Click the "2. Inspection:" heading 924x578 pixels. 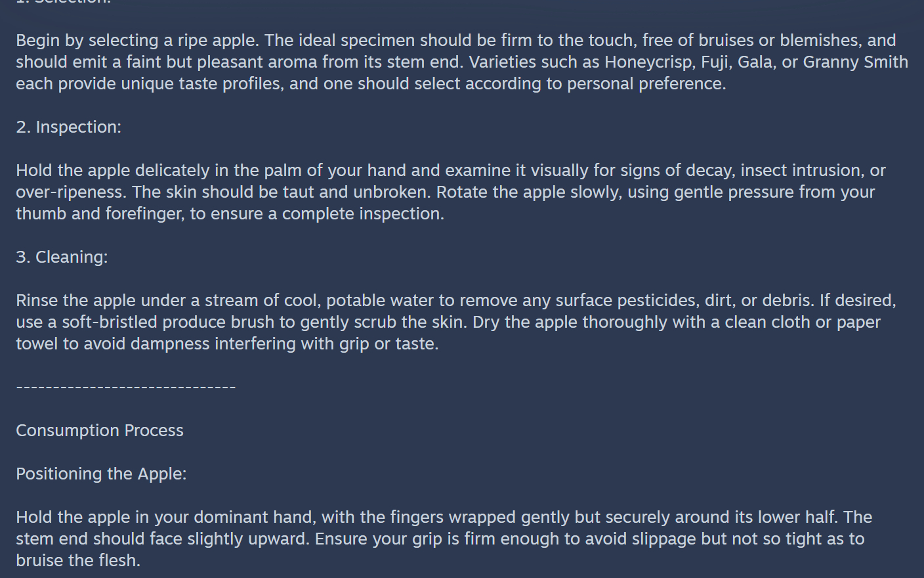click(x=68, y=127)
